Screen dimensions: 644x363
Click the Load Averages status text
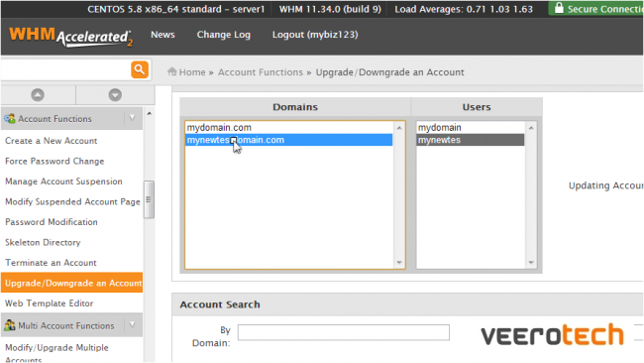464,9
